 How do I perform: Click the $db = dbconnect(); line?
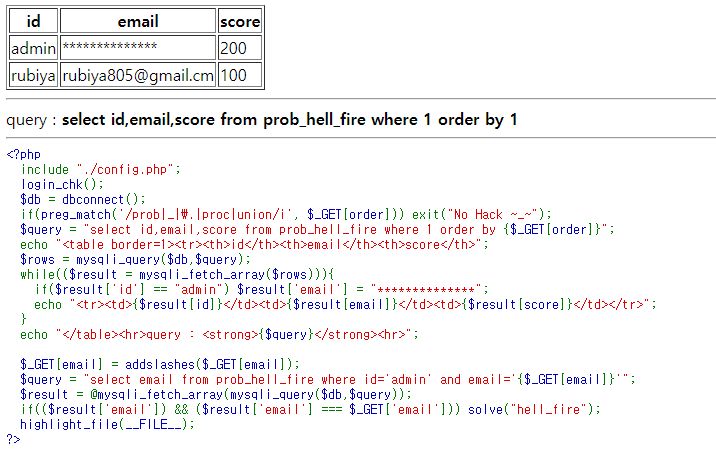(83, 200)
